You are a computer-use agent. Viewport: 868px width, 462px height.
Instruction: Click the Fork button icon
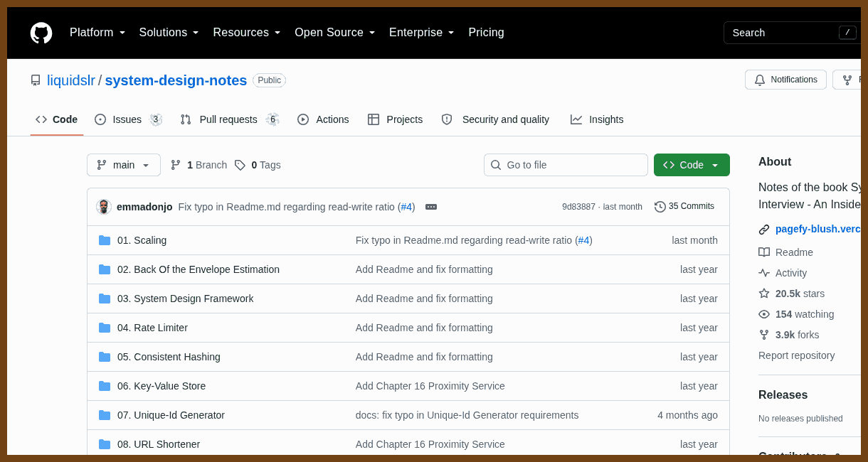pos(847,80)
